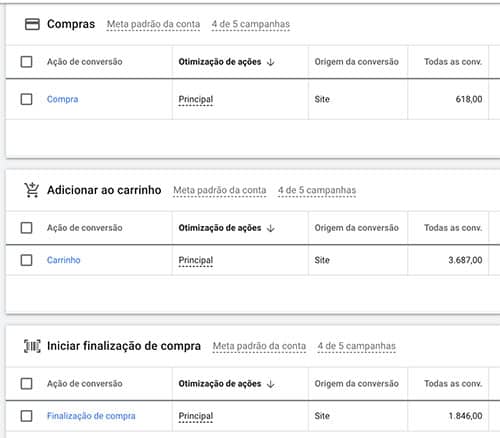Viewport: 500px width, 438px height.
Task: Select all rows in Compras table
Action: (26, 62)
